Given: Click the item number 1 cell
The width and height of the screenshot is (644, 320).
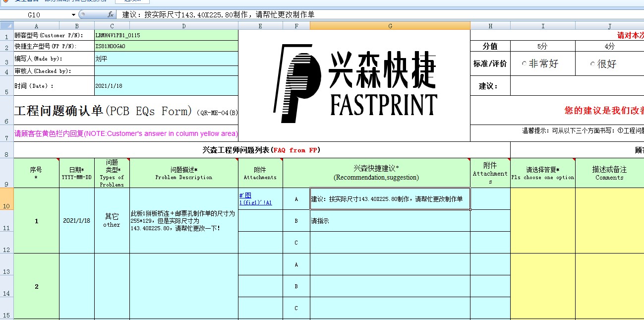Looking at the screenshot, I should 36,221.
